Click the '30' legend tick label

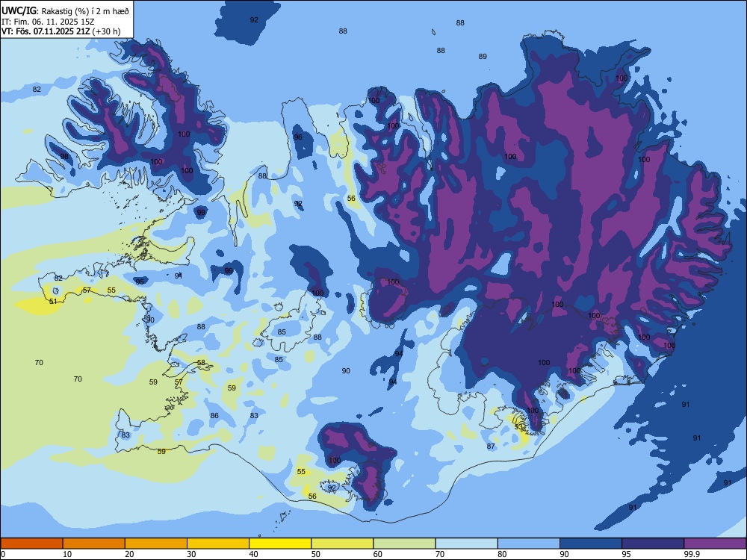pyautogui.click(x=191, y=554)
